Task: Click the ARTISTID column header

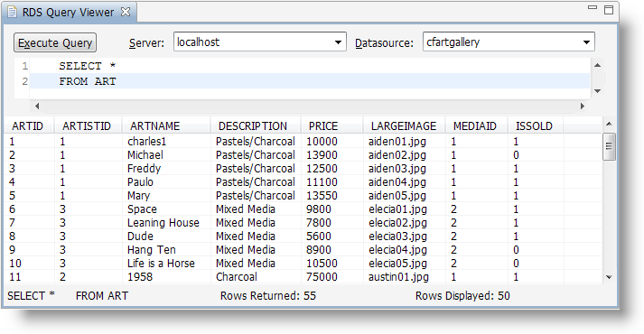Action: click(89, 126)
